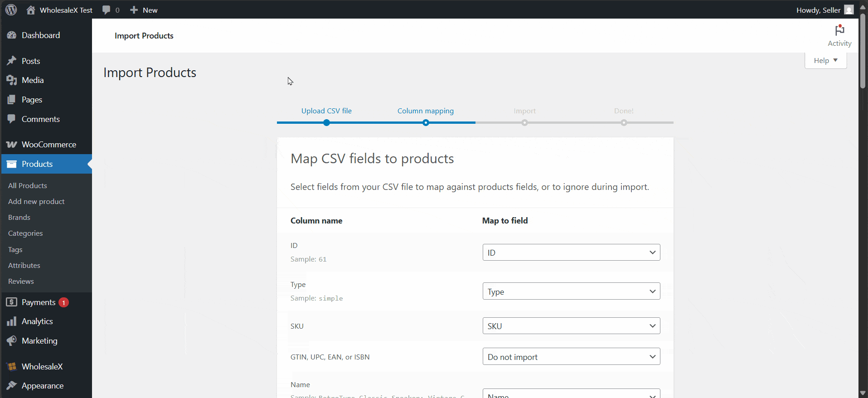Click the Upload CSV file step marker

326,123
